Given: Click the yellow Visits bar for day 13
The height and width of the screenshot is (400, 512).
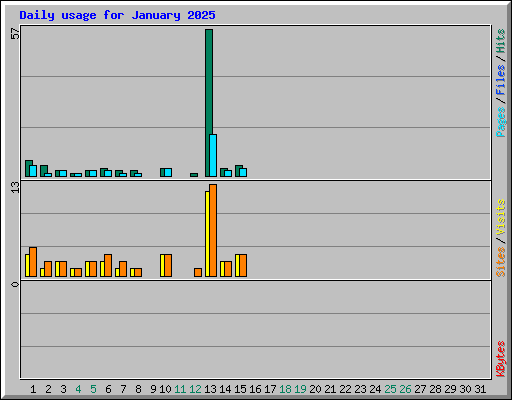Looking at the screenshot, I should [x=207, y=234].
